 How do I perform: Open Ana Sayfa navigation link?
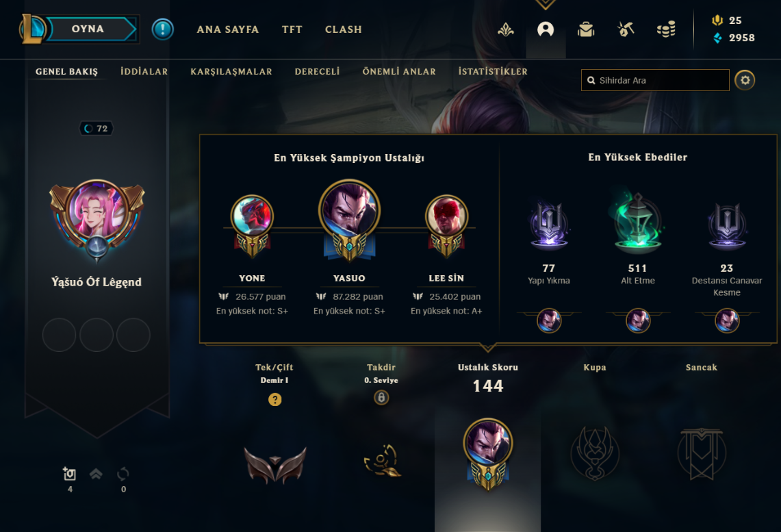coord(228,29)
